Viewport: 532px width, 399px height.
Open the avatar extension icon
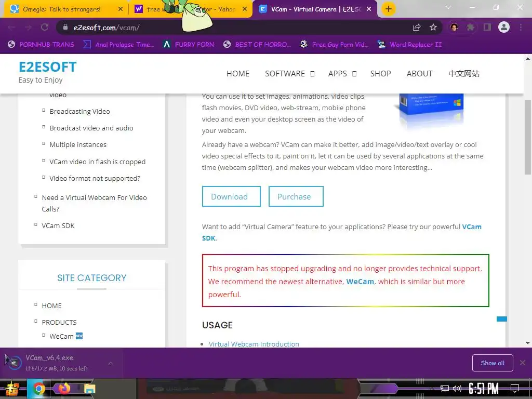coord(454,27)
